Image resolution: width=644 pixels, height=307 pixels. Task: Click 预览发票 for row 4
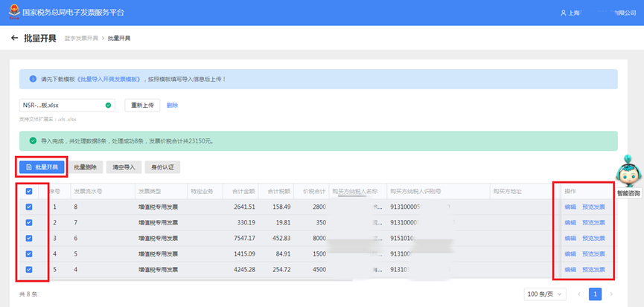point(593,253)
